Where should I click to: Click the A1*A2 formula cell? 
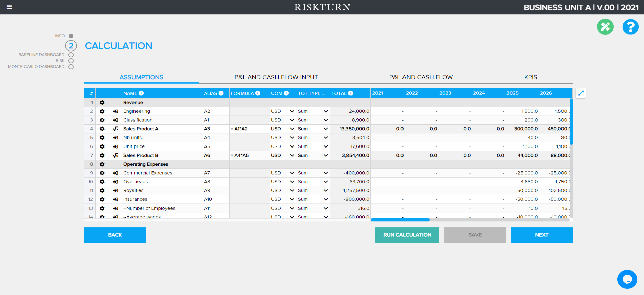click(250, 129)
